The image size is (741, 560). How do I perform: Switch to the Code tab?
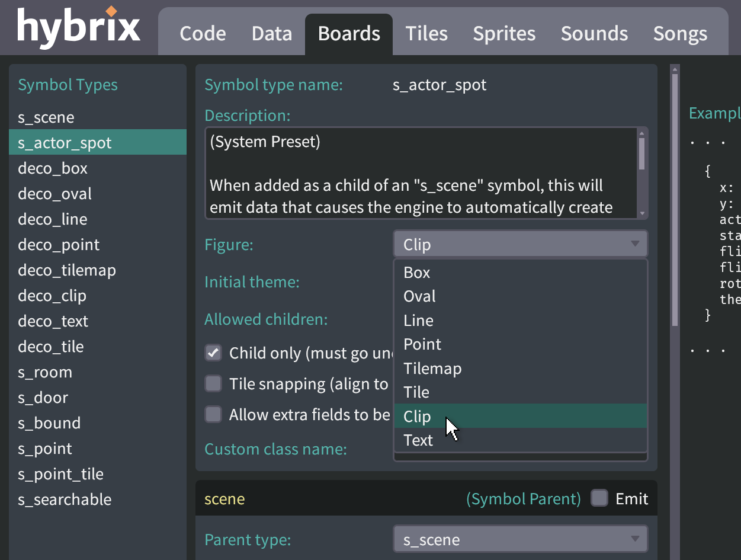tap(203, 34)
